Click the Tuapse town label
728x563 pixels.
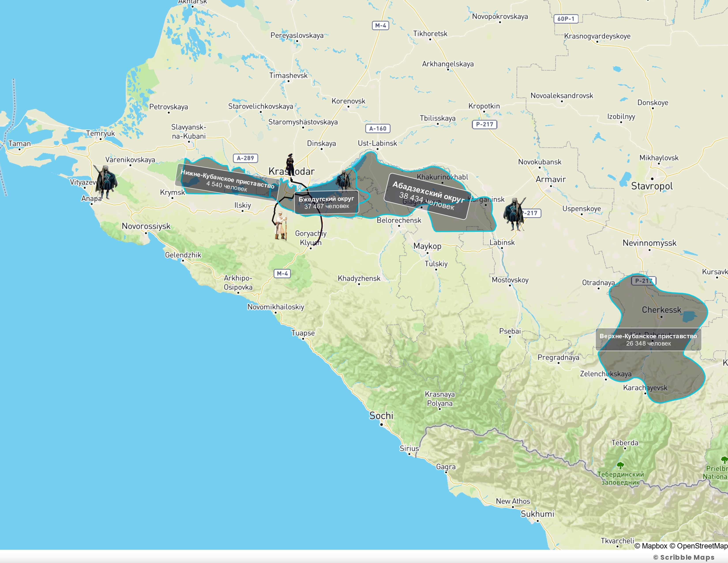tap(303, 333)
